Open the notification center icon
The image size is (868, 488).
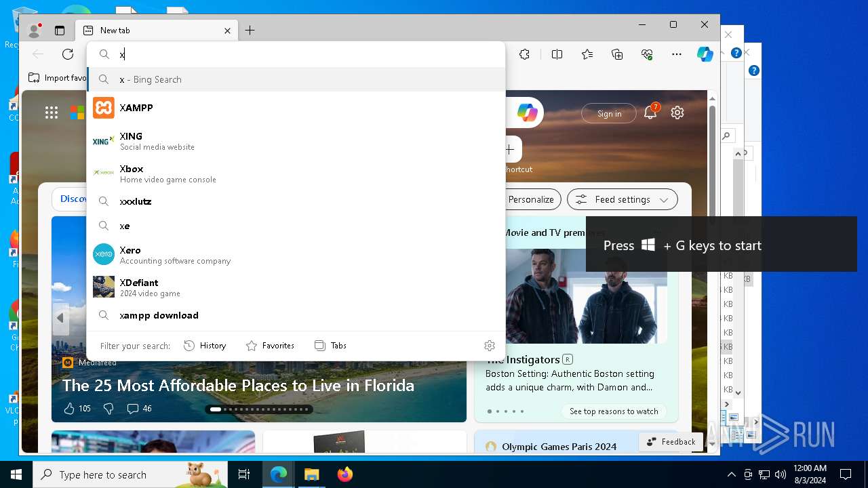coord(846,474)
